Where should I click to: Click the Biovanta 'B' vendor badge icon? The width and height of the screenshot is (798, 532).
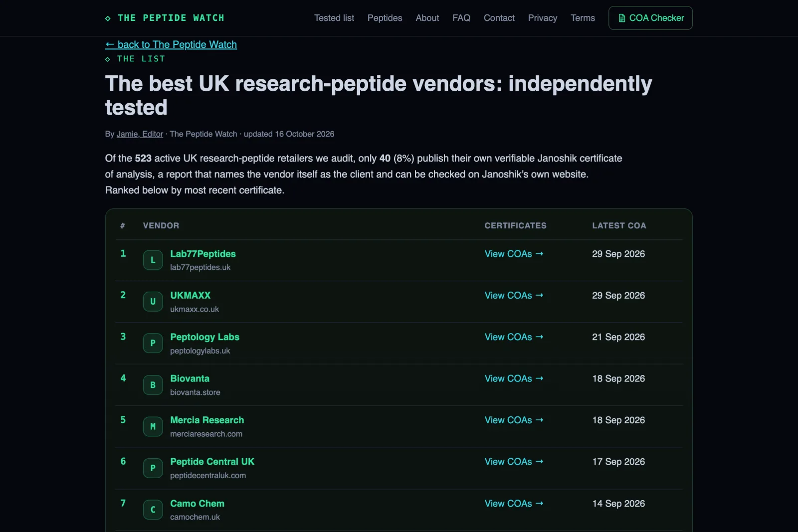pos(153,385)
